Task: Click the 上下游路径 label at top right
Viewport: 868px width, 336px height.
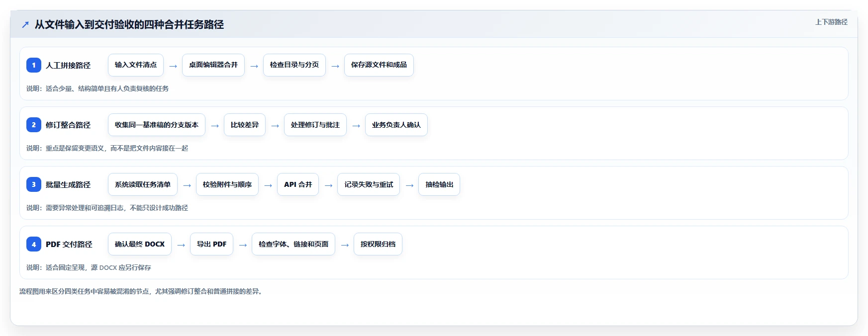Action: pyautogui.click(x=831, y=22)
